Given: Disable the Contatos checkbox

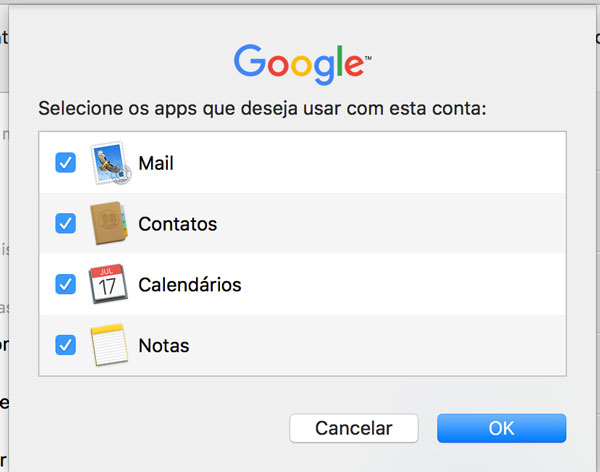Looking at the screenshot, I should (x=66, y=224).
